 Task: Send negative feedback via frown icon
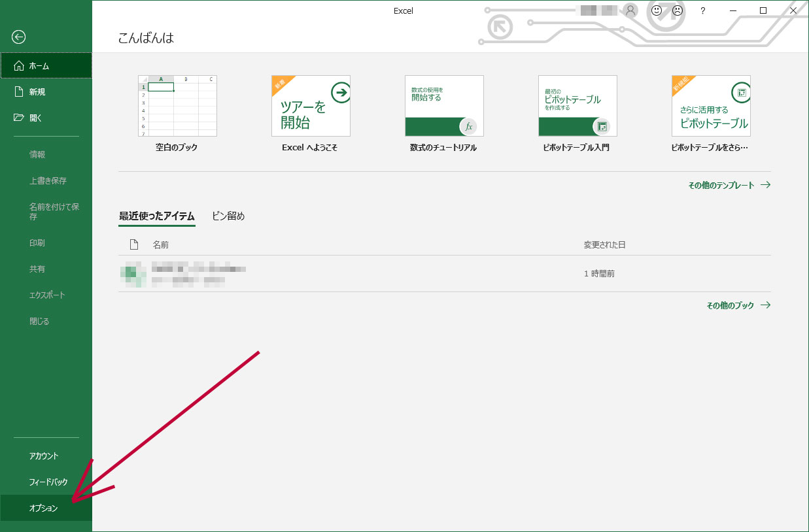[678, 10]
